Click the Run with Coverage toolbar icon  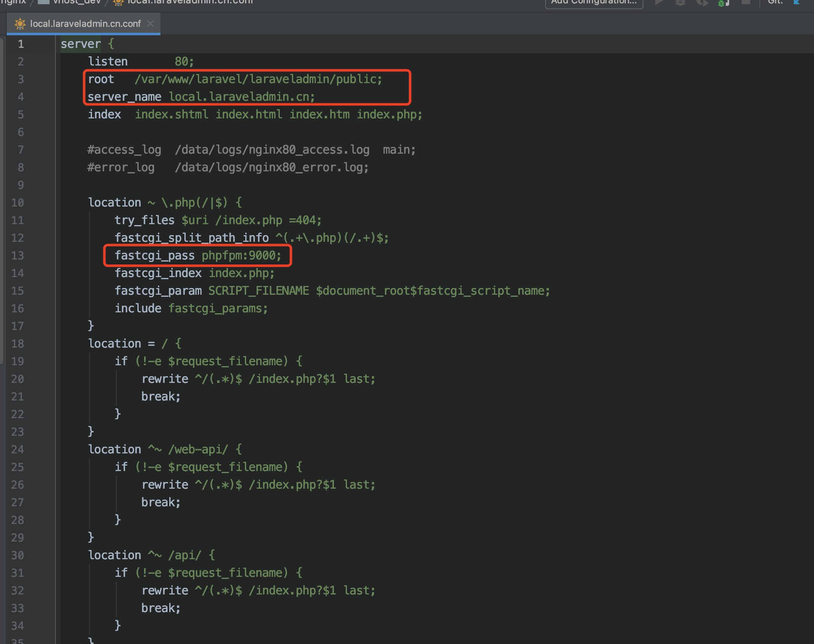point(703,3)
